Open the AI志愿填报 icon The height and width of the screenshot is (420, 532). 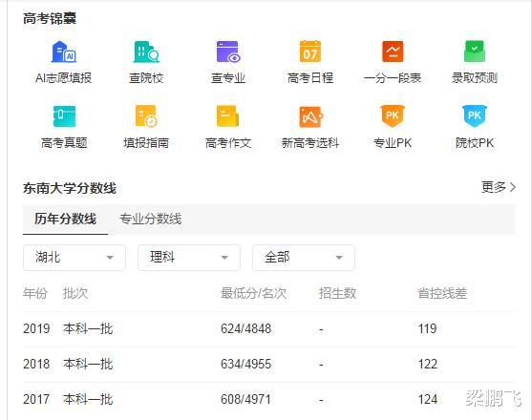click(64, 52)
